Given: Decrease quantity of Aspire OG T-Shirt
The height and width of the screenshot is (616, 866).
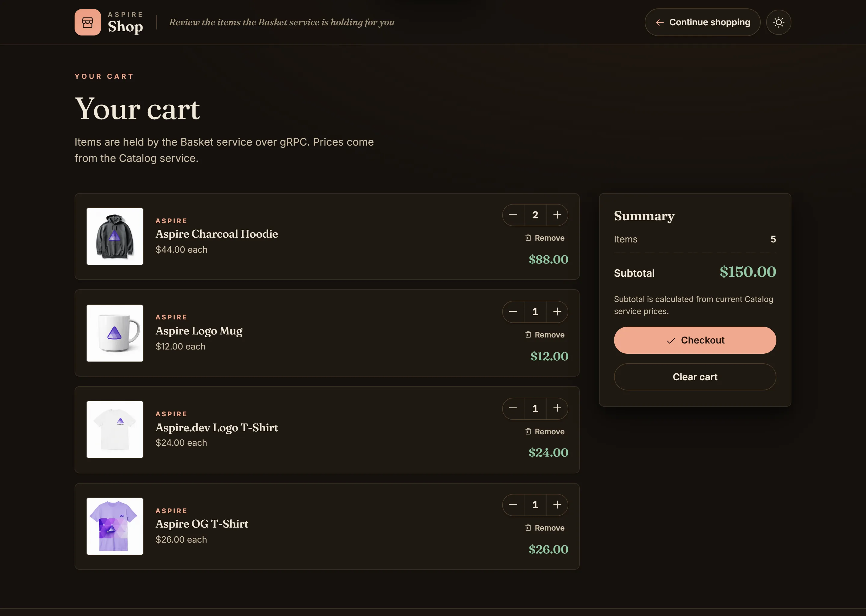Looking at the screenshot, I should (513, 505).
